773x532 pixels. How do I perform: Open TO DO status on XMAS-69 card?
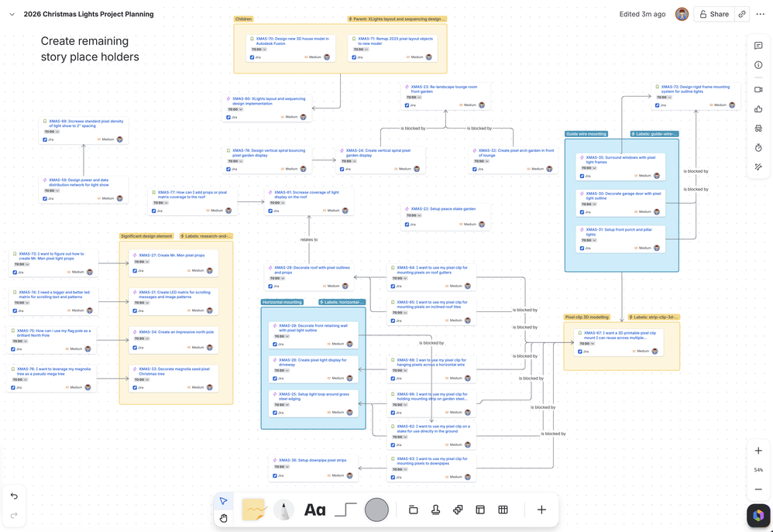[x=52, y=132]
